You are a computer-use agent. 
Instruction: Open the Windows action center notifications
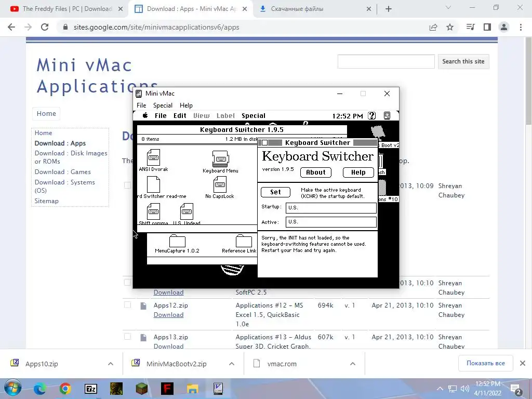tap(516, 389)
